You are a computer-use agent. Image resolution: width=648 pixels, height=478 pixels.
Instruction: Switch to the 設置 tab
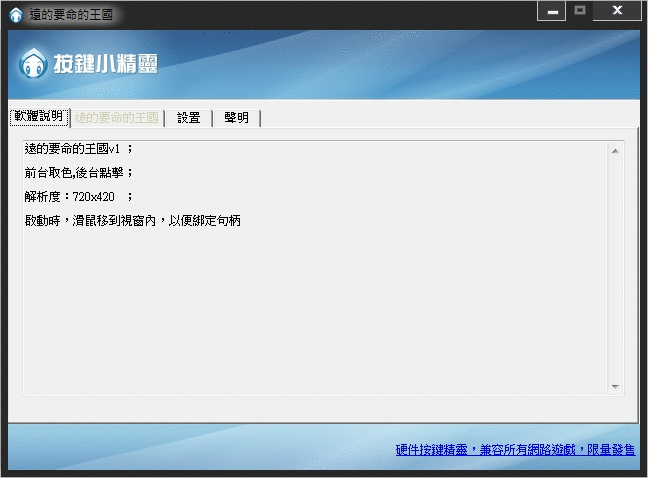click(189, 118)
